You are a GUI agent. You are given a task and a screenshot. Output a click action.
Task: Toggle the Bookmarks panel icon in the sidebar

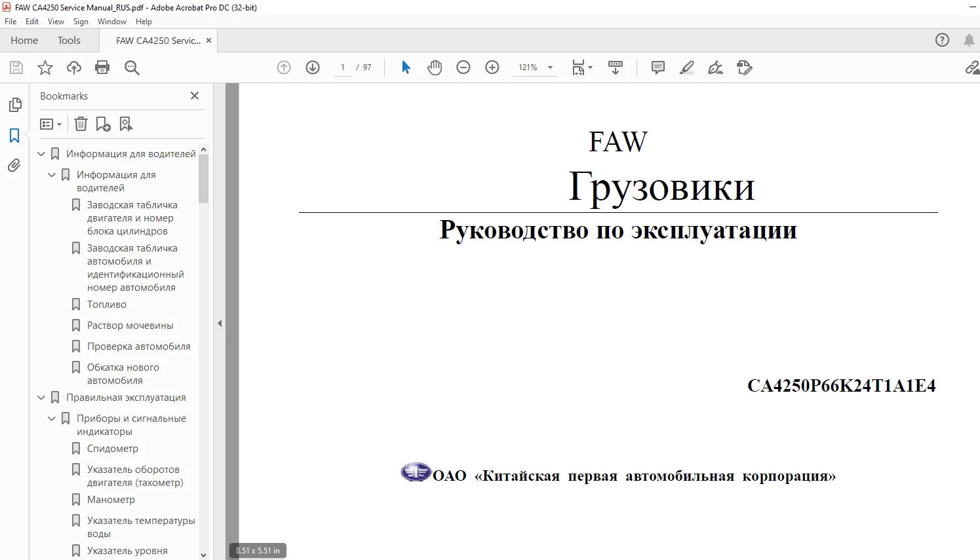click(14, 136)
